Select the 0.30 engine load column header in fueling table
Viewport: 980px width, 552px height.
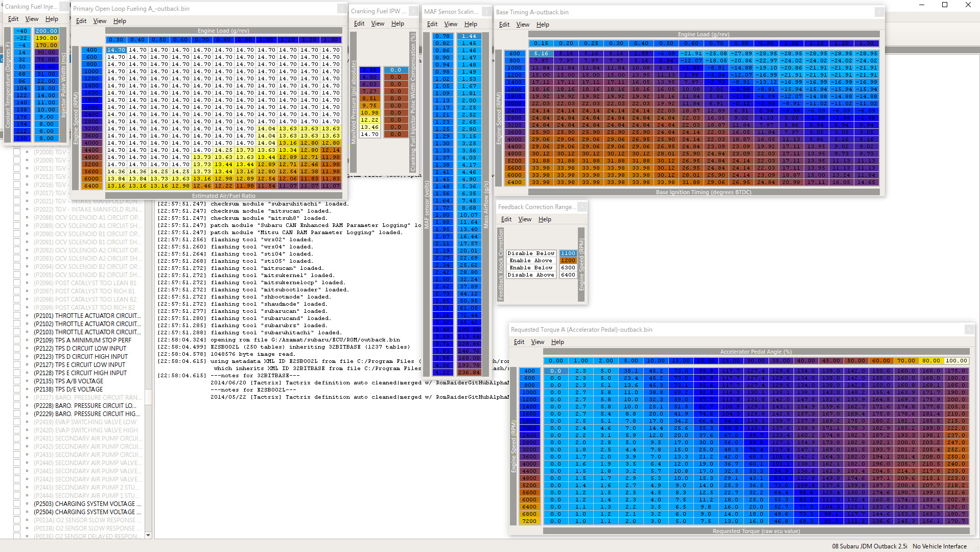coord(116,40)
